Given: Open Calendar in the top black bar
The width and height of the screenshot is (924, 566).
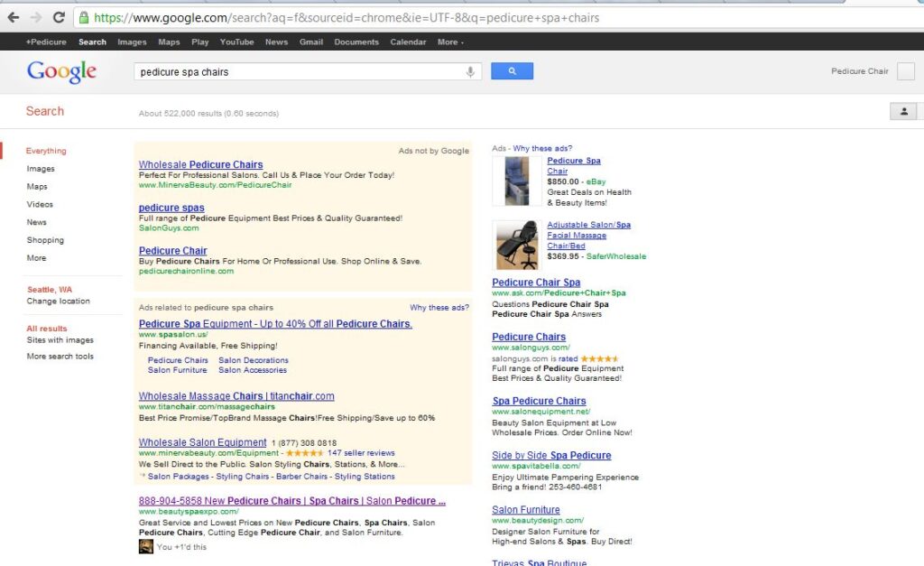Looking at the screenshot, I should [x=408, y=42].
